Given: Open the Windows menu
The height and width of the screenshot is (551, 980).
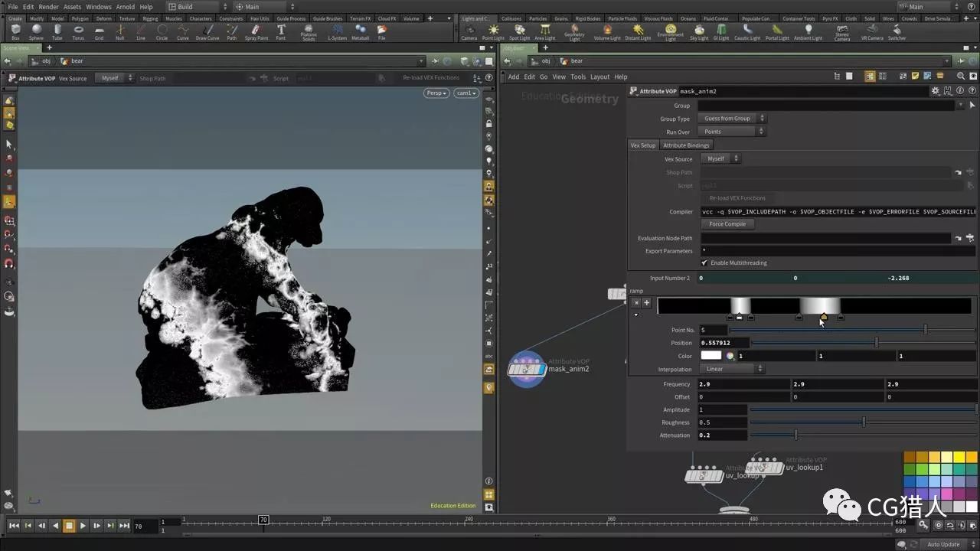Looking at the screenshot, I should click(x=98, y=7).
